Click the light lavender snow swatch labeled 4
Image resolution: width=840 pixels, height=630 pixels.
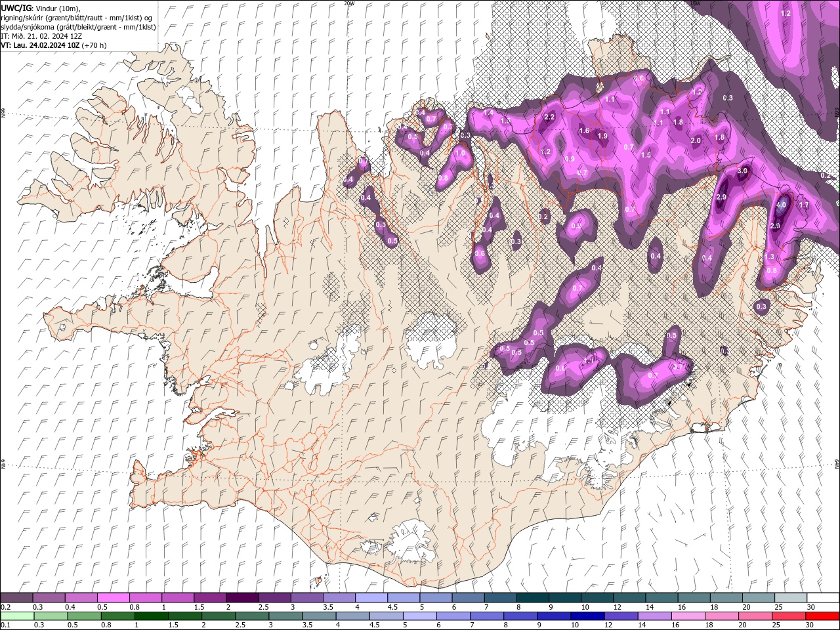(371, 598)
